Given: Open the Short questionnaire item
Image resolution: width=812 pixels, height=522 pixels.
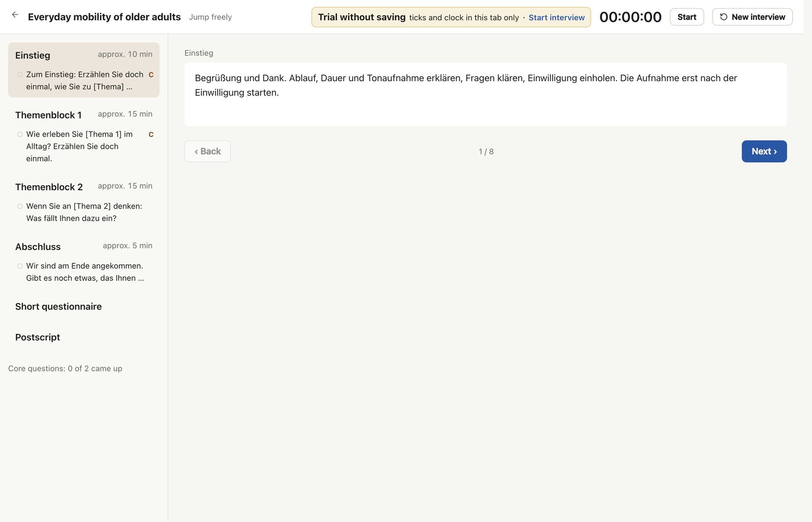Looking at the screenshot, I should coord(58,306).
